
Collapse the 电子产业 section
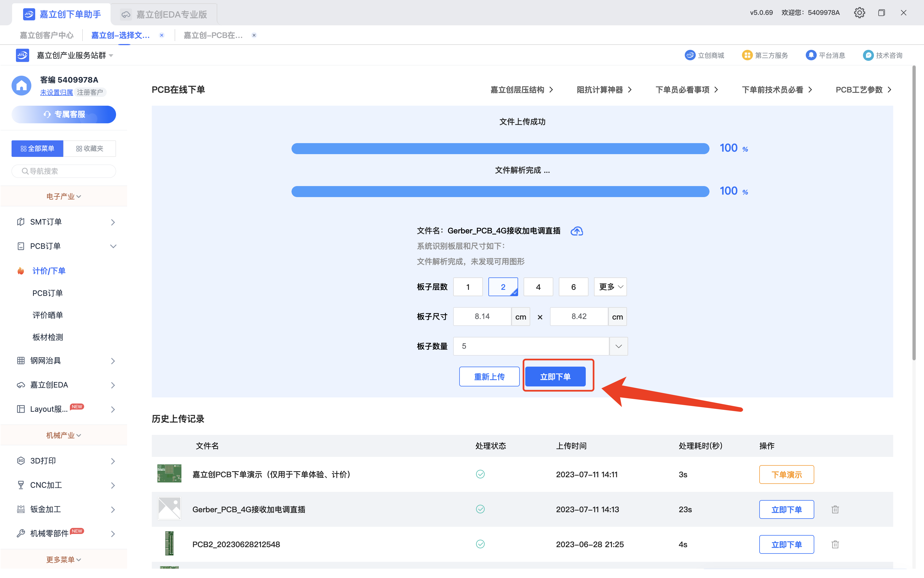[64, 196]
